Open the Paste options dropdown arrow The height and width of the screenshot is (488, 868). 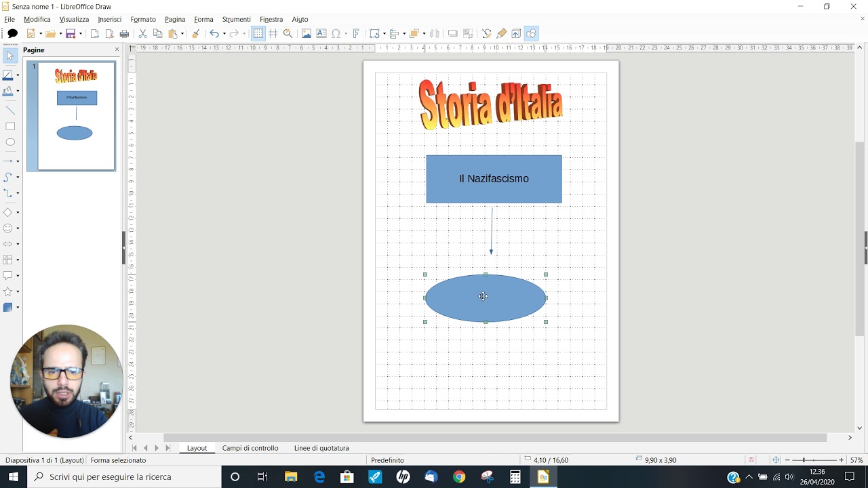[182, 34]
